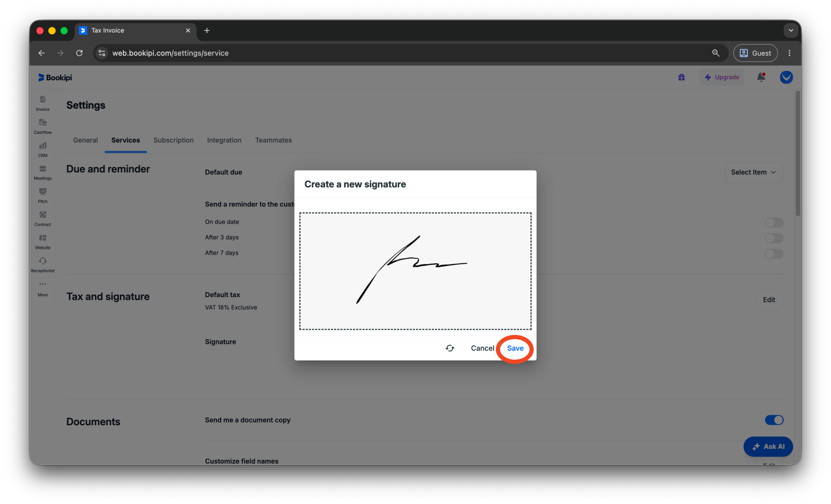
Task: Click the address bar URL
Action: coord(170,53)
